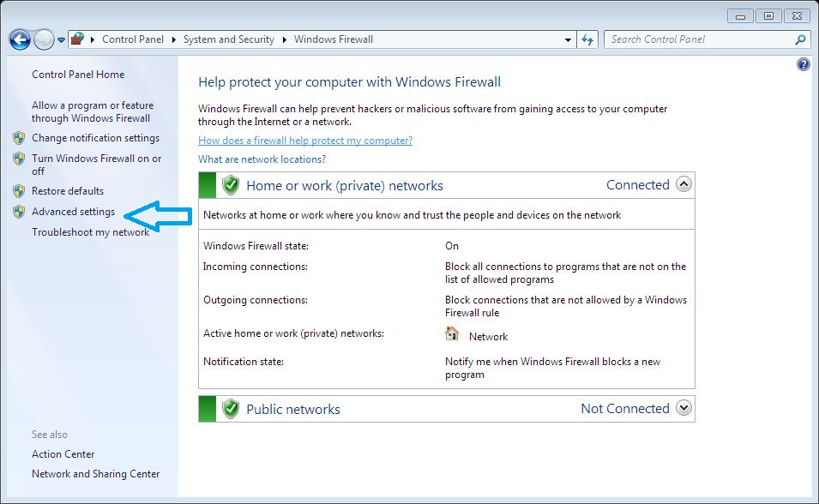This screenshot has width=819, height=504.
Task: Open Help with the question mark icon
Action: pos(804,64)
